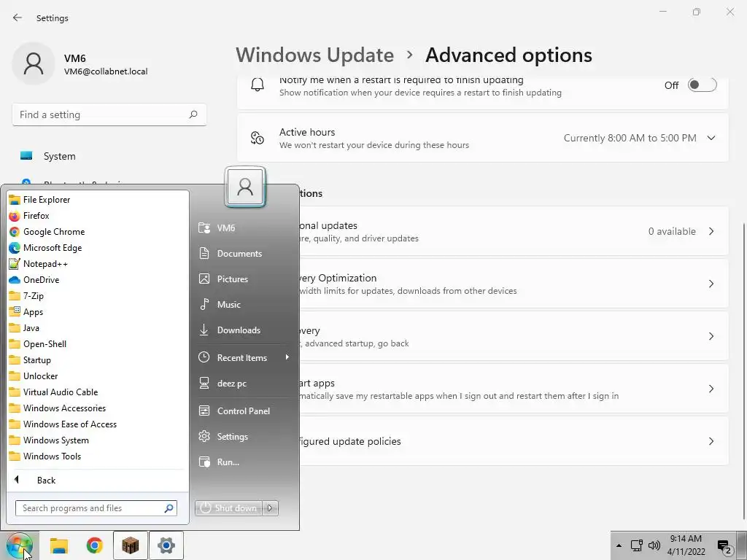The height and width of the screenshot is (560, 747).
Task: Go back using the Settings back arrow
Action: click(x=18, y=17)
